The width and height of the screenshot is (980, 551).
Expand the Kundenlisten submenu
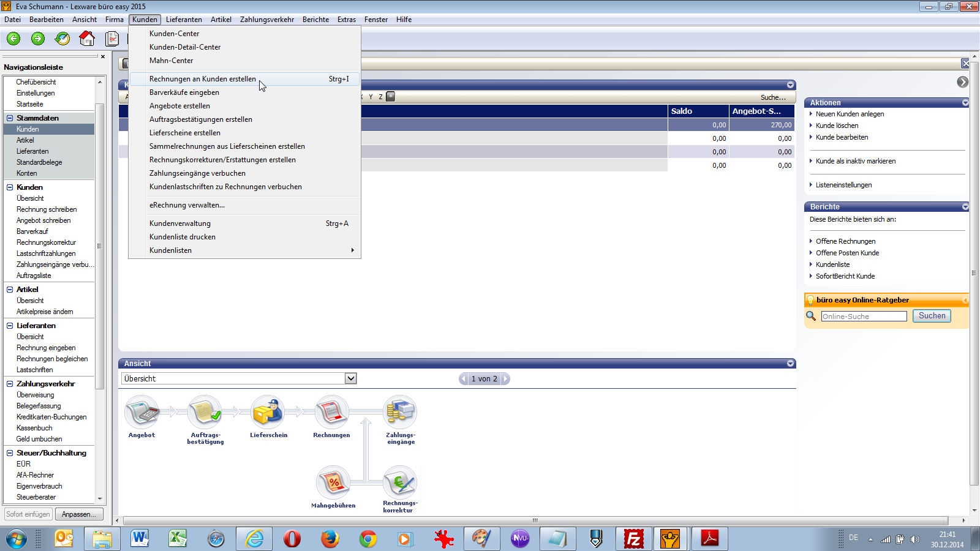click(x=244, y=250)
